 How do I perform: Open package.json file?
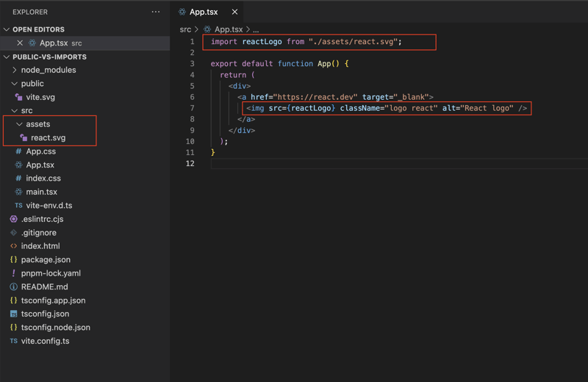46,260
